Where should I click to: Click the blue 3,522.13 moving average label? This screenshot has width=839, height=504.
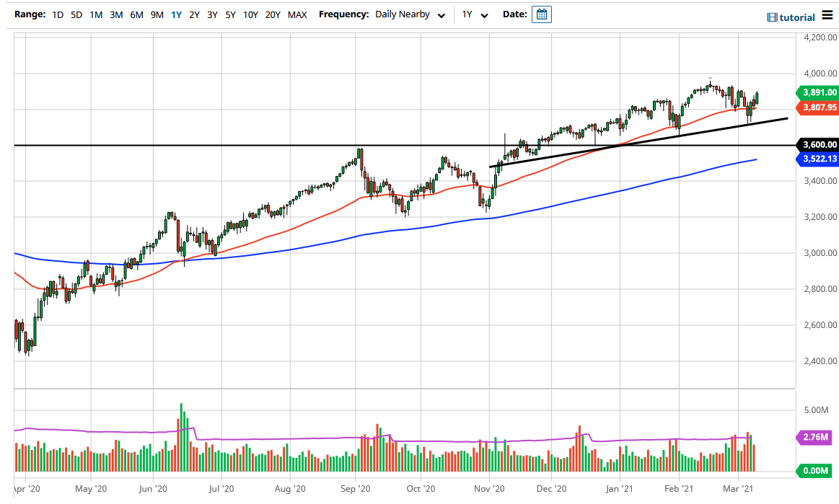[x=817, y=159]
